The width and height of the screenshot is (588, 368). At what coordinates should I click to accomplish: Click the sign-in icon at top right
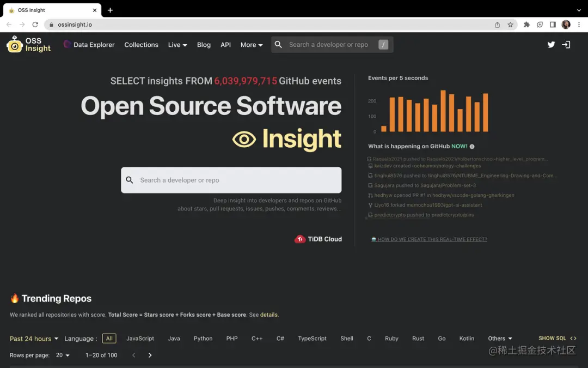pos(566,45)
